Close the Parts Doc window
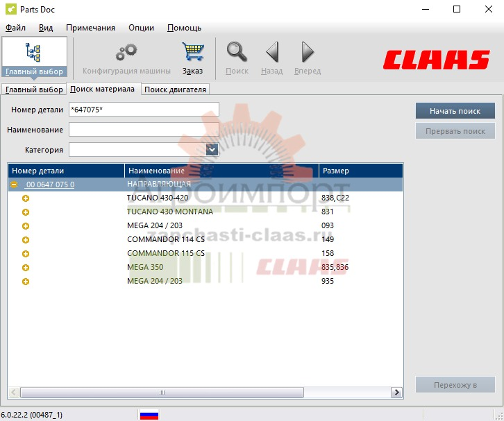 [x=489, y=9]
